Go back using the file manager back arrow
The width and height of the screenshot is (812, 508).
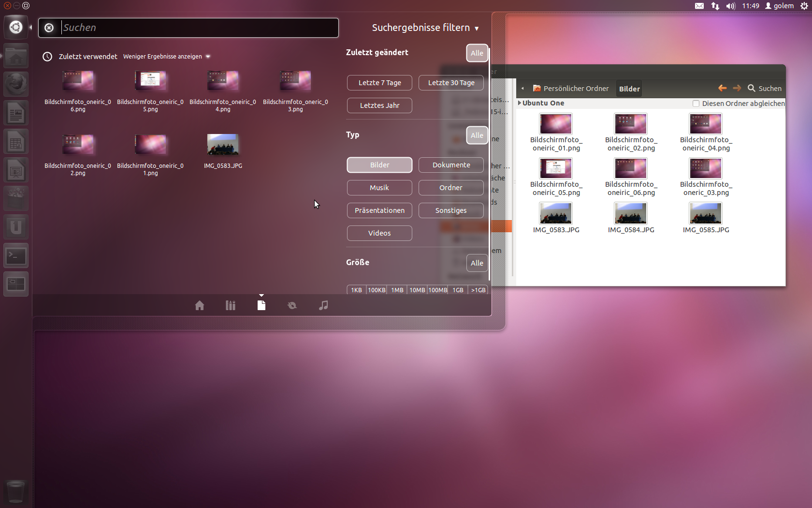[x=722, y=88]
